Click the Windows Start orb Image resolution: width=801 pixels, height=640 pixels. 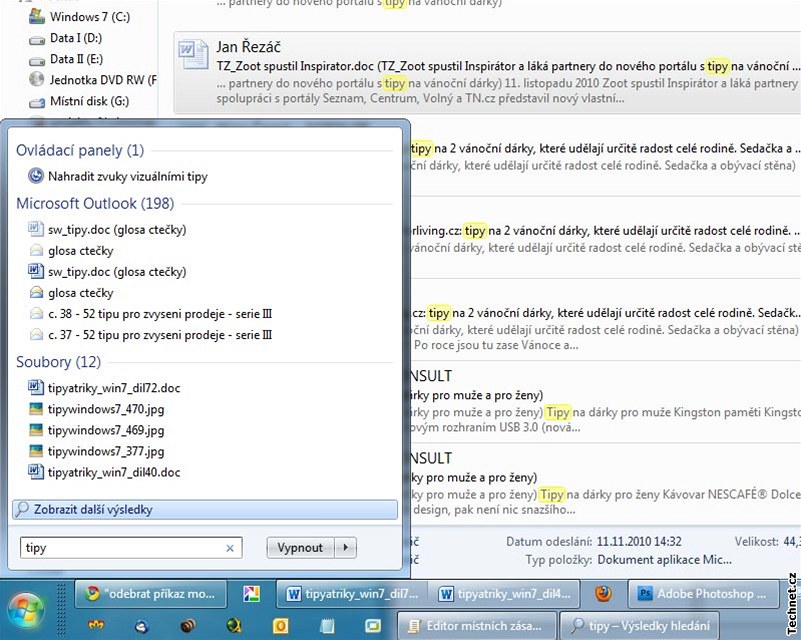[24, 609]
